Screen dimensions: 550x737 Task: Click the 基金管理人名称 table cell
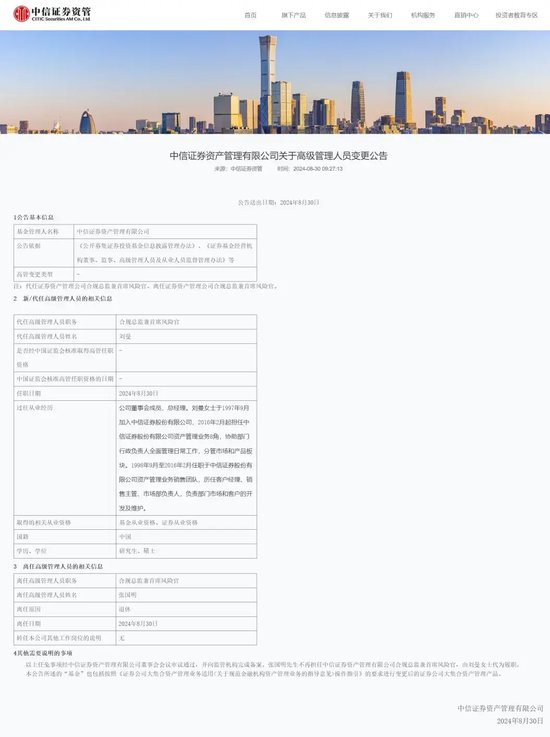(x=44, y=231)
